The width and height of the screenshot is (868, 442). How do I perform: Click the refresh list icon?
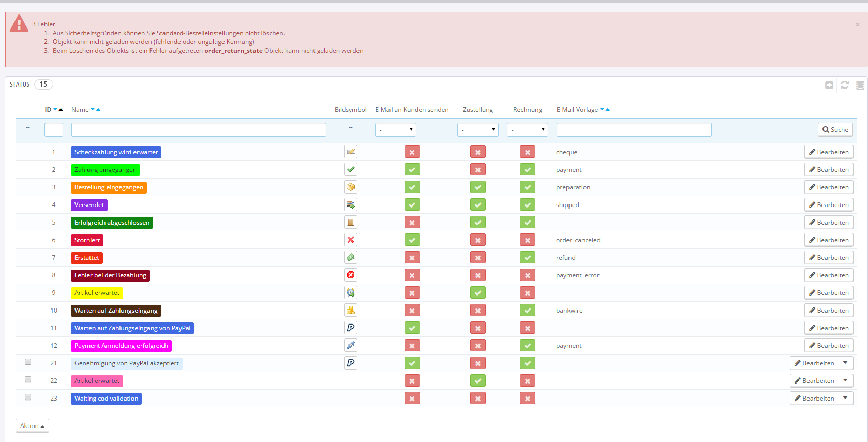coord(844,85)
